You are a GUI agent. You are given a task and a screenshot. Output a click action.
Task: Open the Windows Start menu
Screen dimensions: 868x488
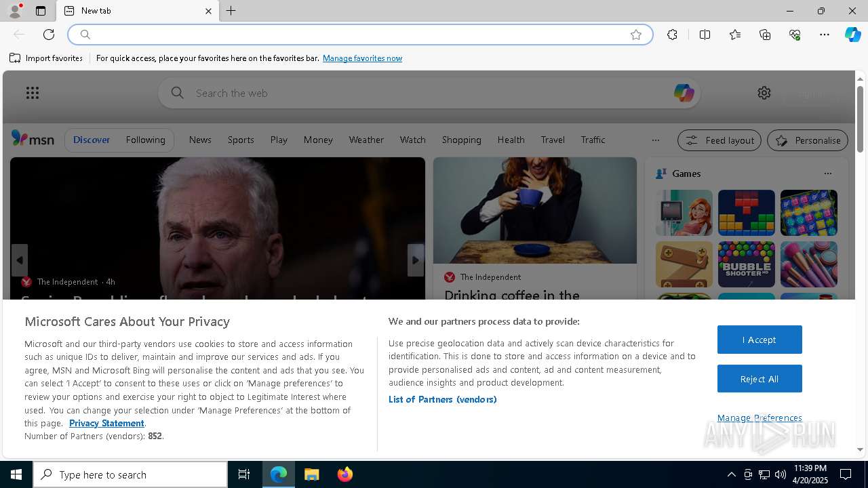pyautogui.click(x=16, y=474)
